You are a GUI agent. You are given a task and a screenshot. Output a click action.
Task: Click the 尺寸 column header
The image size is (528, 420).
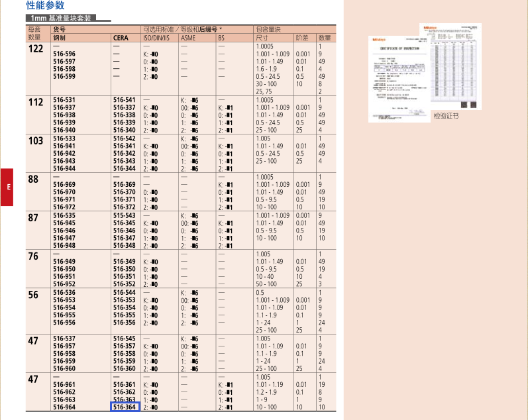tap(262, 38)
